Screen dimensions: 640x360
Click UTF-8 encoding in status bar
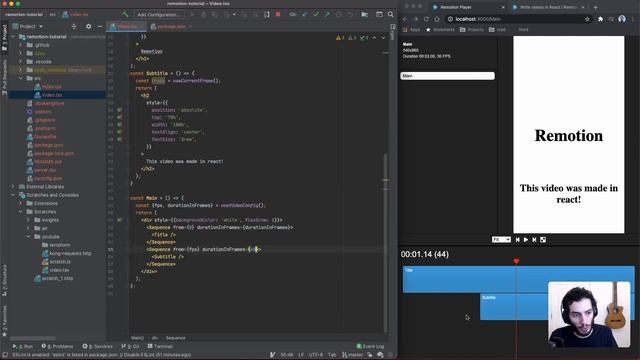click(316, 355)
